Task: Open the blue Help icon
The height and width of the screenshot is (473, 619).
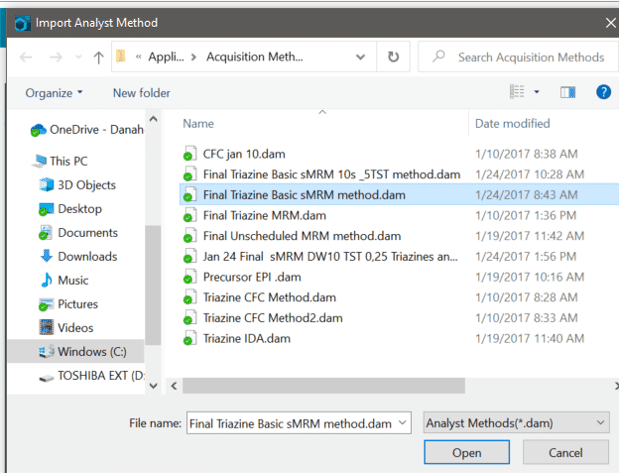Action: pyautogui.click(x=603, y=92)
